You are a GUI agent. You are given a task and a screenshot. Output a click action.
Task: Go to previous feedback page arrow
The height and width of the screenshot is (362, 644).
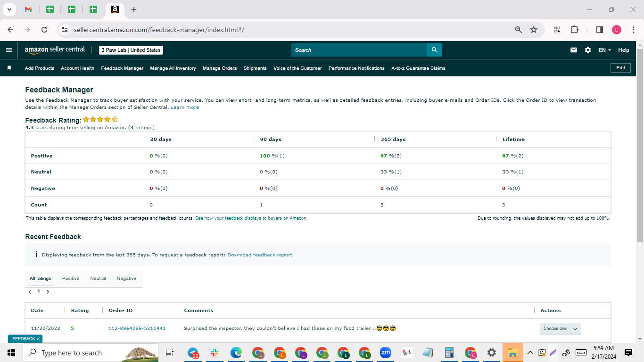(30, 292)
